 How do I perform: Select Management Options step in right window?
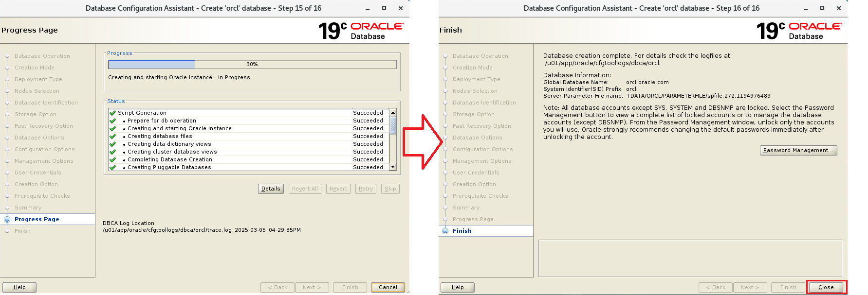tap(482, 161)
